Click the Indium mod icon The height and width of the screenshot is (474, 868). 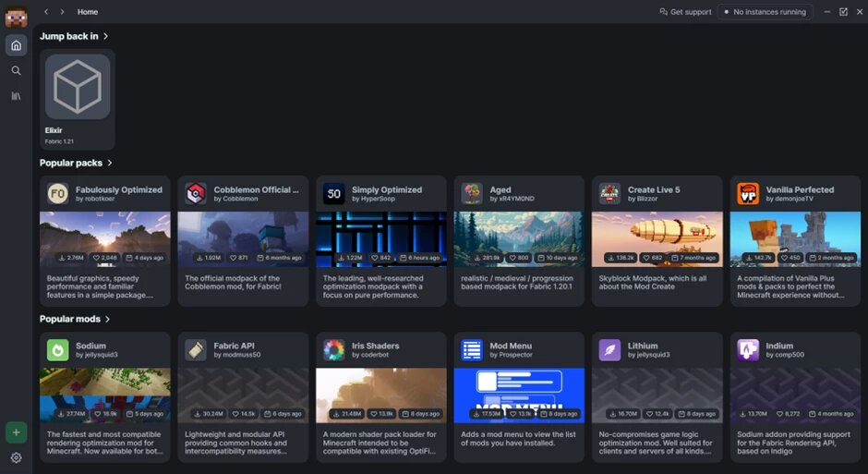point(748,350)
